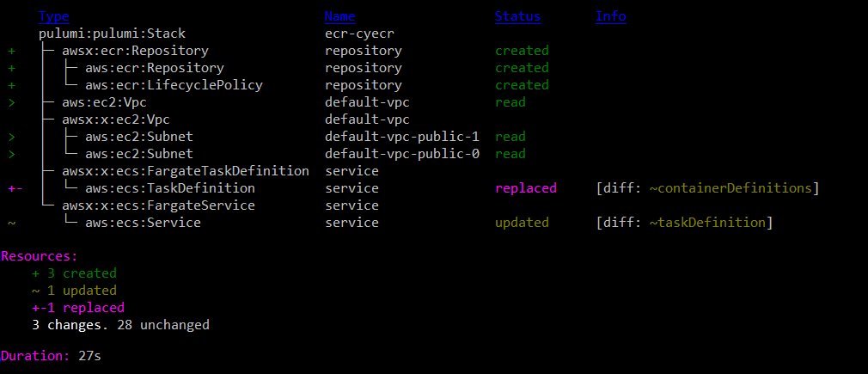Click the ecr-cyecr stack name
The image size is (868, 374).
tap(359, 34)
